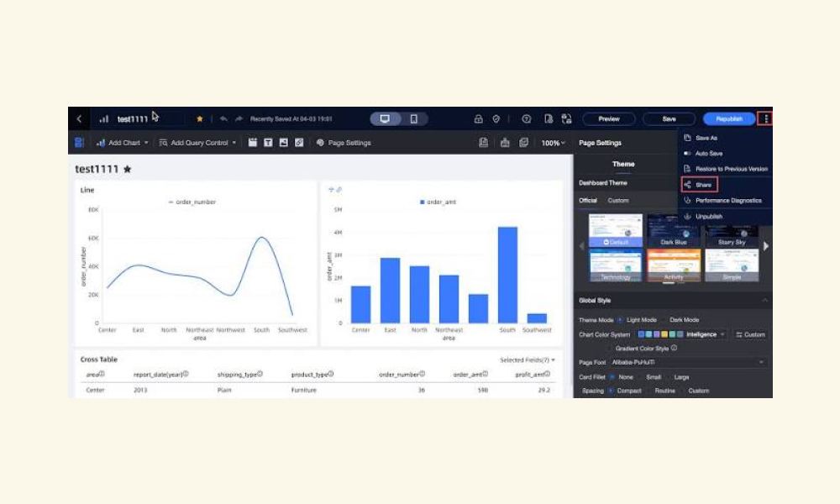
Task: Open Page Settings from the toolbar
Action: [x=344, y=143]
